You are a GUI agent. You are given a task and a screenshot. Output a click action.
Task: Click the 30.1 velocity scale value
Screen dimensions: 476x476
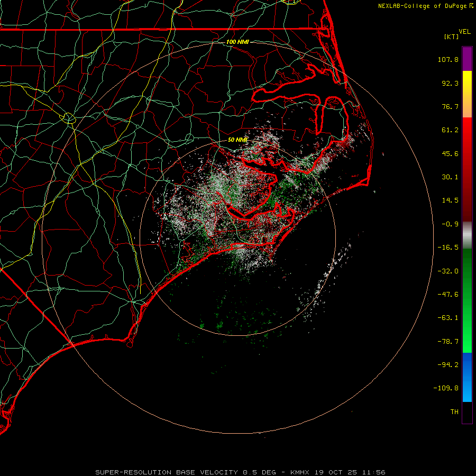point(450,177)
